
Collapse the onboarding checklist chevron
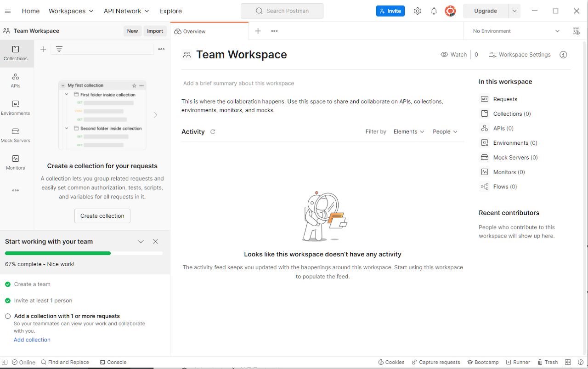click(141, 241)
